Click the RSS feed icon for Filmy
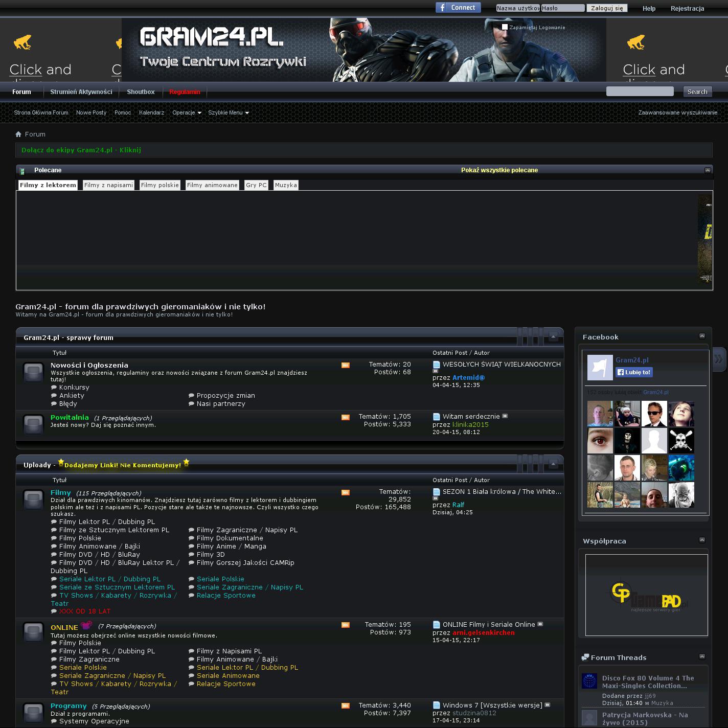Screen dimensions: 728x728 [x=346, y=493]
